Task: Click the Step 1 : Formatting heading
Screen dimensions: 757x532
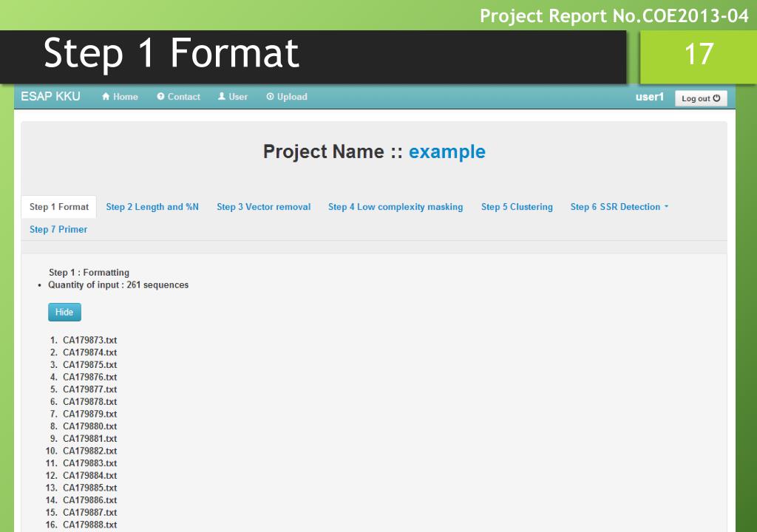Action: pyautogui.click(x=89, y=272)
